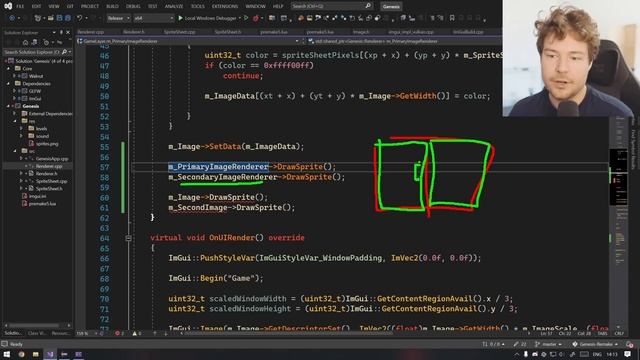Screen dimensions: 640x360
Task: Click the Save file icon
Action: pyautogui.click(x=60, y=18)
